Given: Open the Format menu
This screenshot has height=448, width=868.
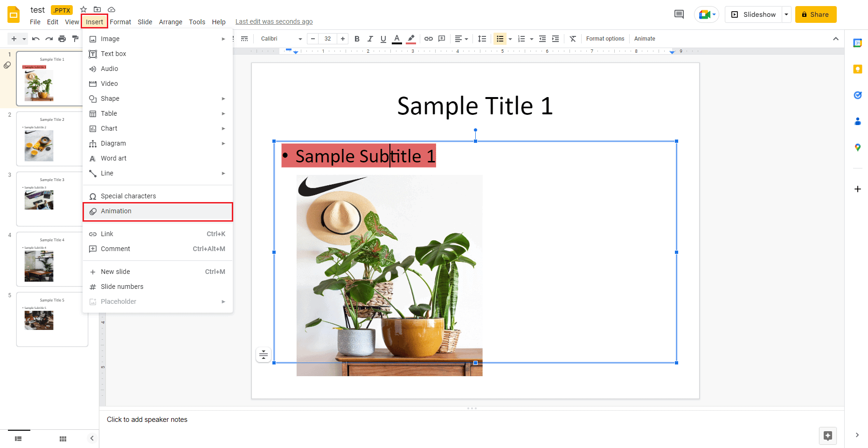Looking at the screenshot, I should (120, 21).
